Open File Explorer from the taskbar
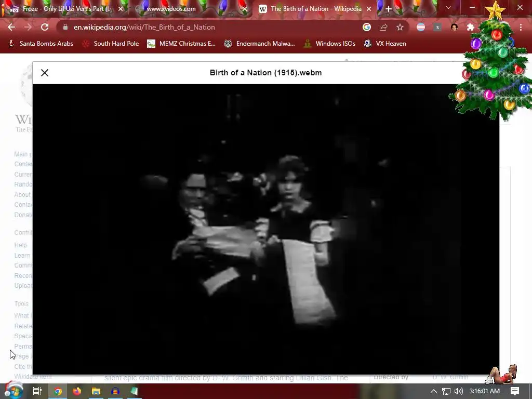The width and height of the screenshot is (532, 399). pos(96,391)
